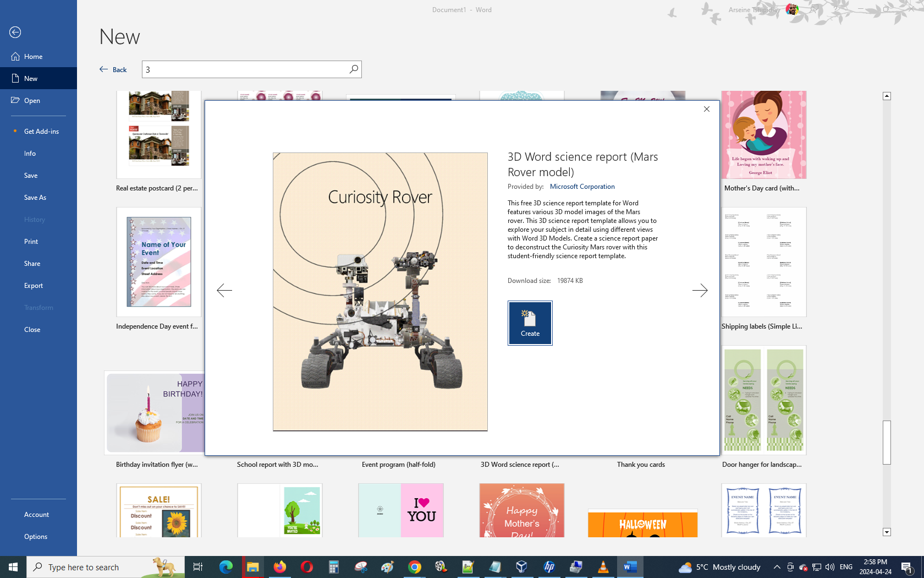924x578 pixels.
Task: Show hidden icons in the system tray
Action: [x=777, y=567]
